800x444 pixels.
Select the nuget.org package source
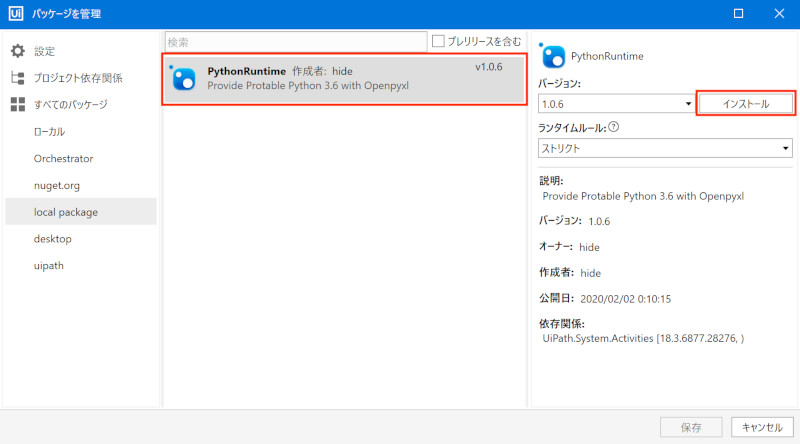pyautogui.click(x=57, y=185)
